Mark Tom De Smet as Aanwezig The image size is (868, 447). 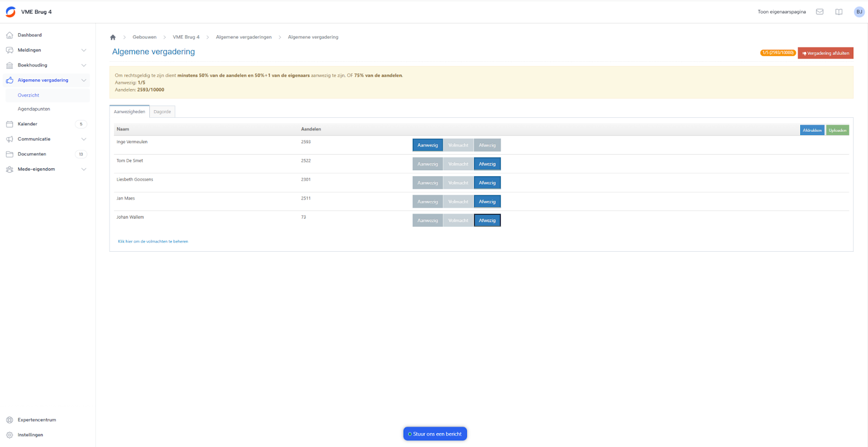coord(427,164)
